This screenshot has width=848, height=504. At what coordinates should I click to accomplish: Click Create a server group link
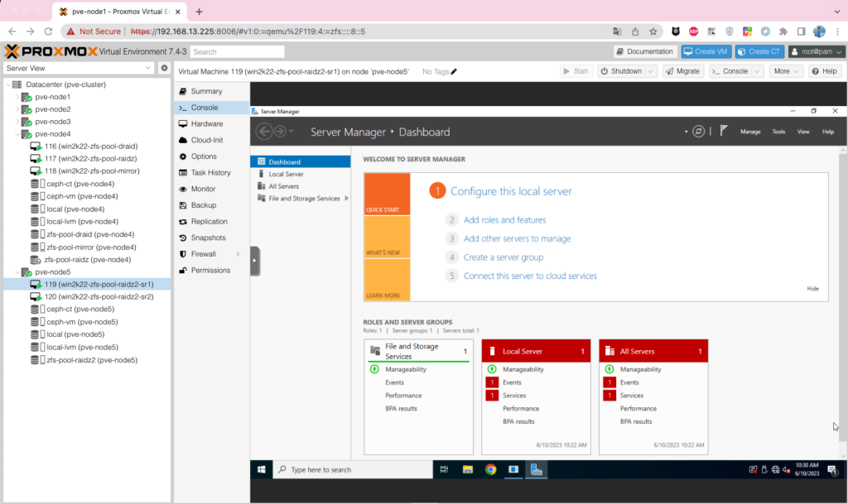(503, 257)
